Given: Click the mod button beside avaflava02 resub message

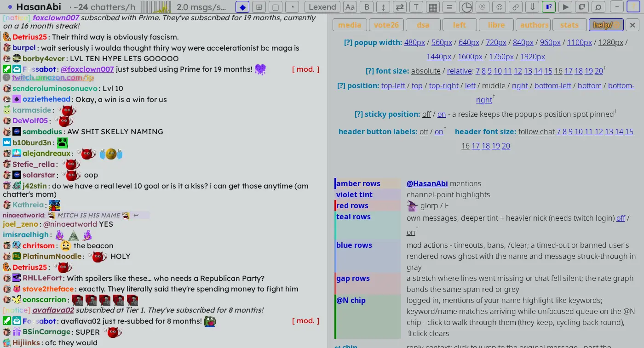Looking at the screenshot, I should point(305,321).
